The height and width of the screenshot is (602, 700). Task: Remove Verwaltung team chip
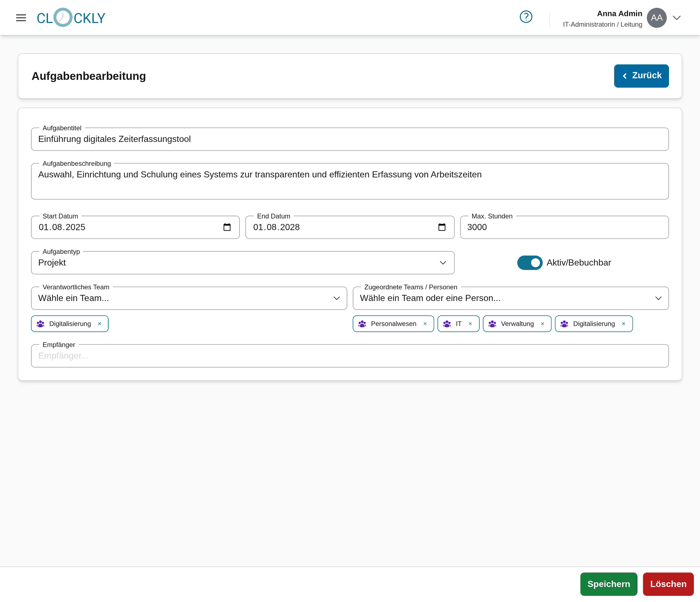point(542,324)
